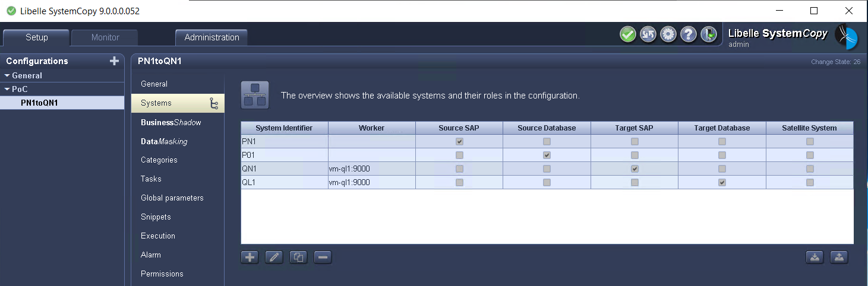
Task: Toggle Target Database checkbox for QL1
Action: coord(722,183)
